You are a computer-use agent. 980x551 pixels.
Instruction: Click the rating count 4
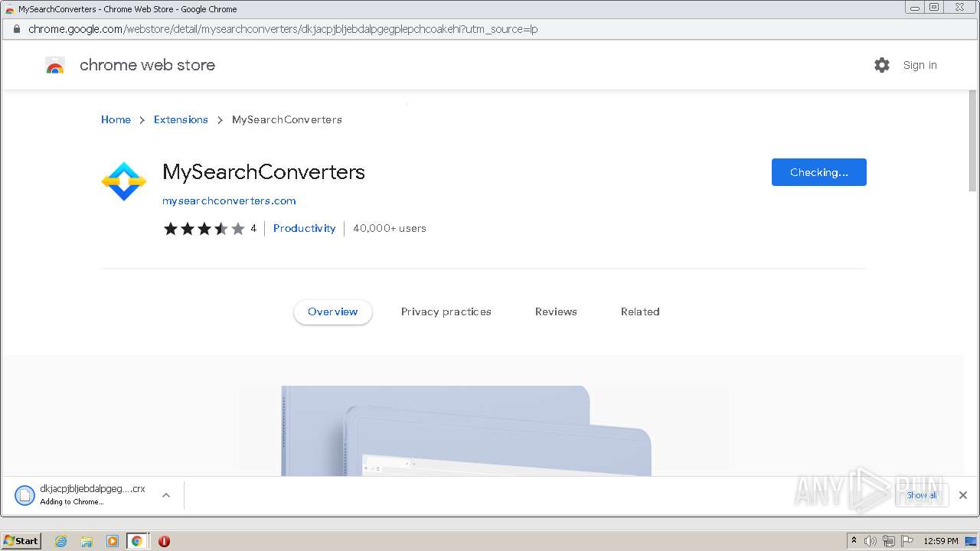pos(253,228)
